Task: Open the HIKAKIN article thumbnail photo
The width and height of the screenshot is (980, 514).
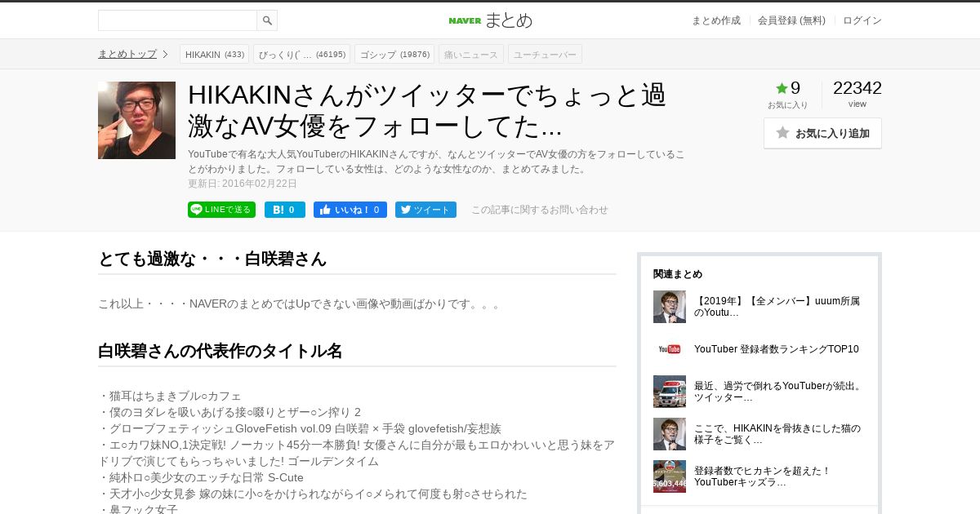Action: click(136, 120)
